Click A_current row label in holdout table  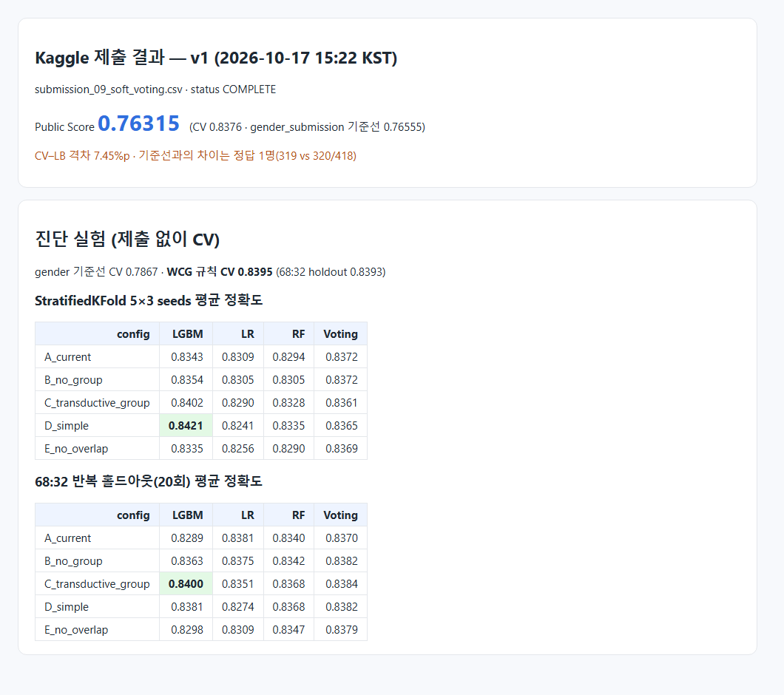coord(67,538)
